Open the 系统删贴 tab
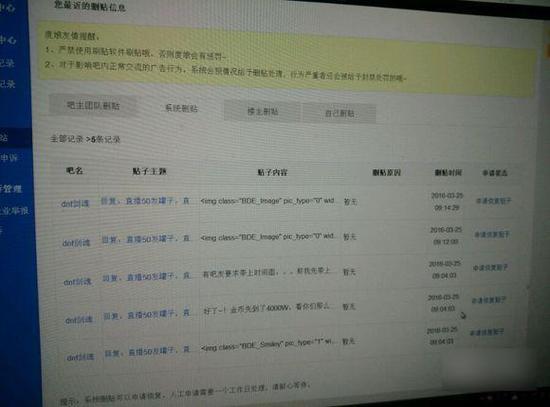This screenshot has width=550, height=407. point(181,108)
